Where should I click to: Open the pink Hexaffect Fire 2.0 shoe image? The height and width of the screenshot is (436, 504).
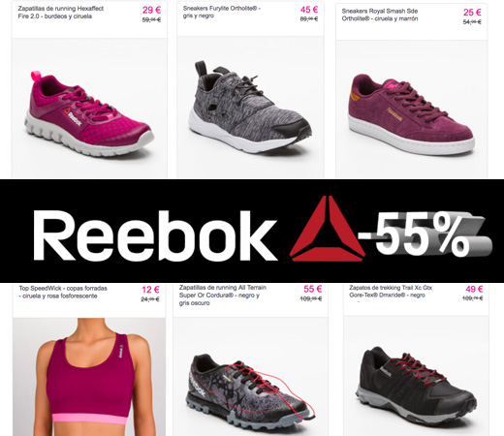pyautogui.click(x=89, y=114)
